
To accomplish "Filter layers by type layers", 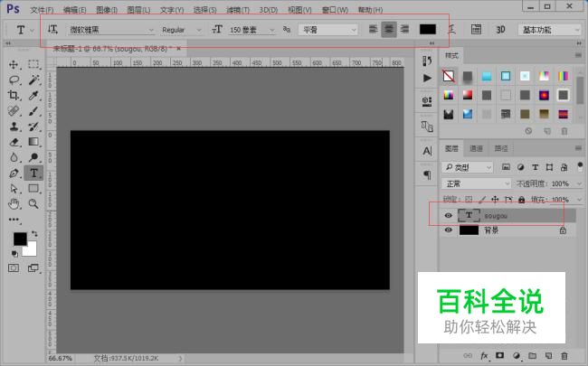I will pyautogui.click(x=536, y=167).
